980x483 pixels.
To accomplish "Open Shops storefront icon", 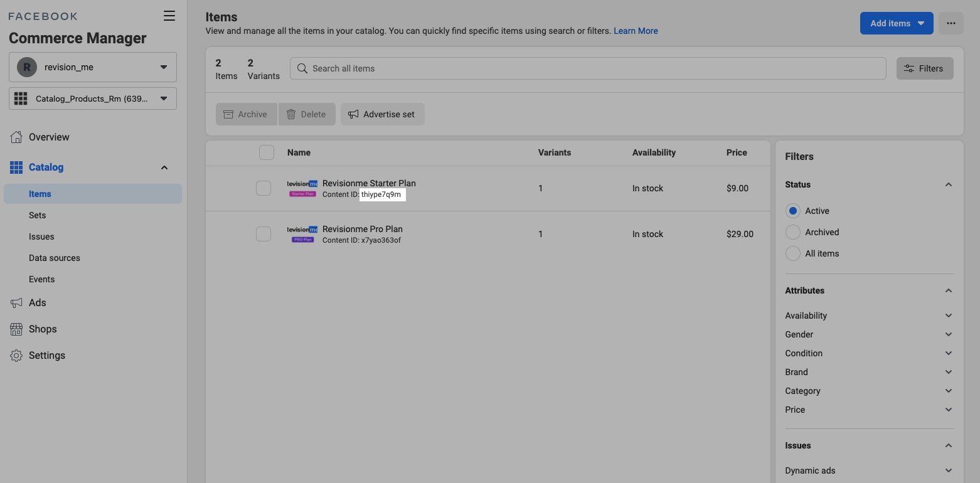I will pos(16,329).
